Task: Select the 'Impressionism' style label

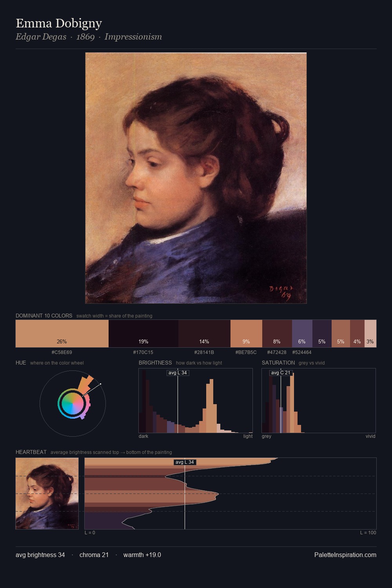Action: (x=133, y=37)
